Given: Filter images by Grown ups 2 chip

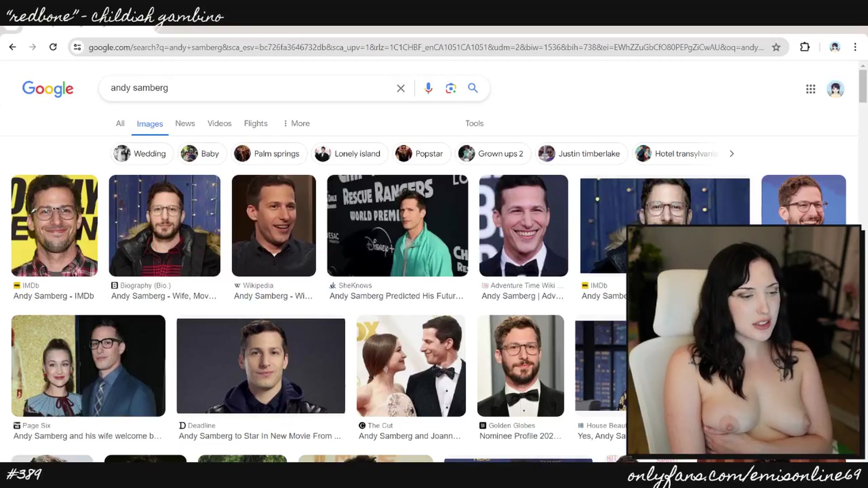Looking at the screenshot, I should click(x=493, y=154).
